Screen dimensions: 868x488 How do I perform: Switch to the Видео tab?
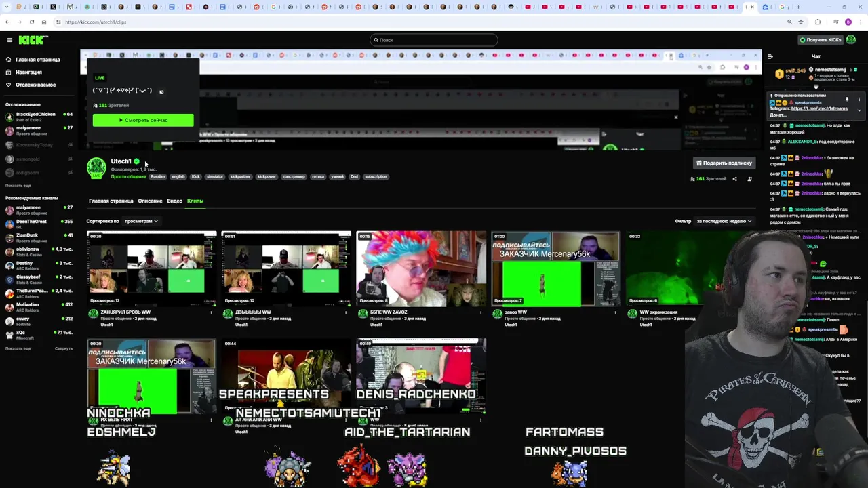[x=174, y=201]
